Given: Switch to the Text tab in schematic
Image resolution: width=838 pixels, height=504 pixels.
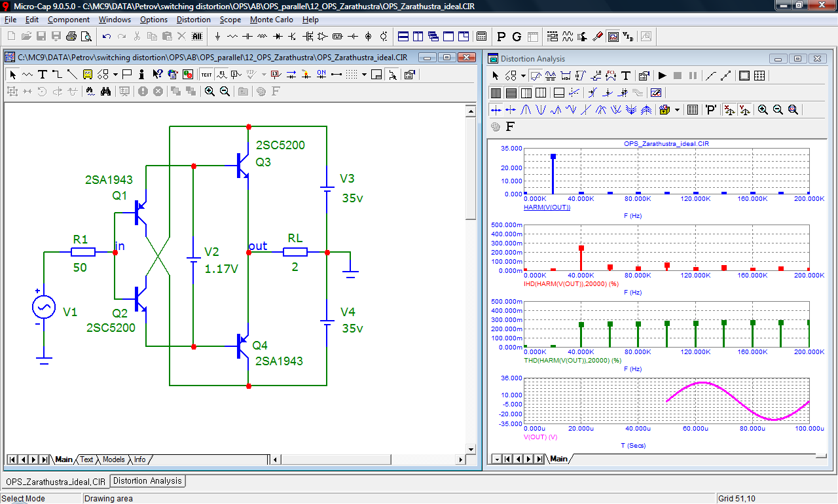Looking at the screenshot, I should click(x=86, y=459).
